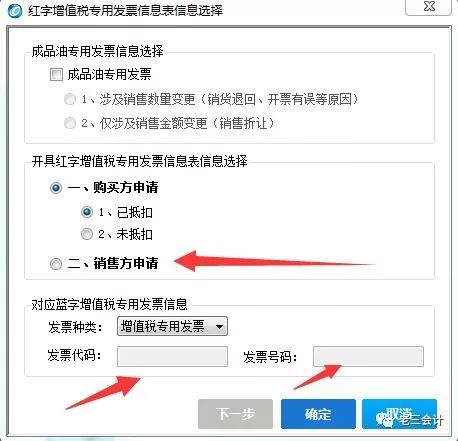The width and height of the screenshot is (458, 441).
Task: Enable the 成品油专用发票 checkbox
Action: (x=56, y=74)
